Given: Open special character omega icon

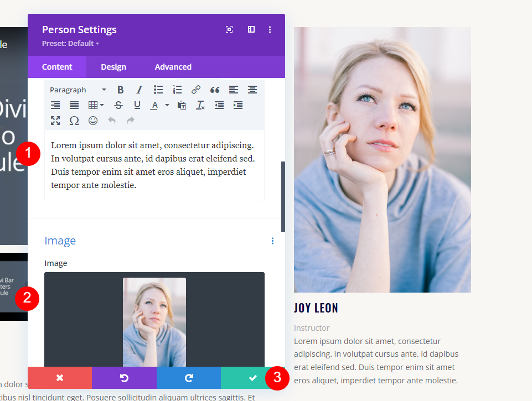Looking at the screenshot, I should point(74,121).
